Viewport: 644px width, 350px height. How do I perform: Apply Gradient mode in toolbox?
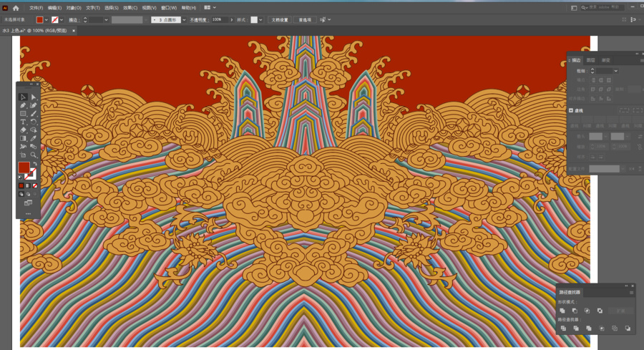coord(28,185)
